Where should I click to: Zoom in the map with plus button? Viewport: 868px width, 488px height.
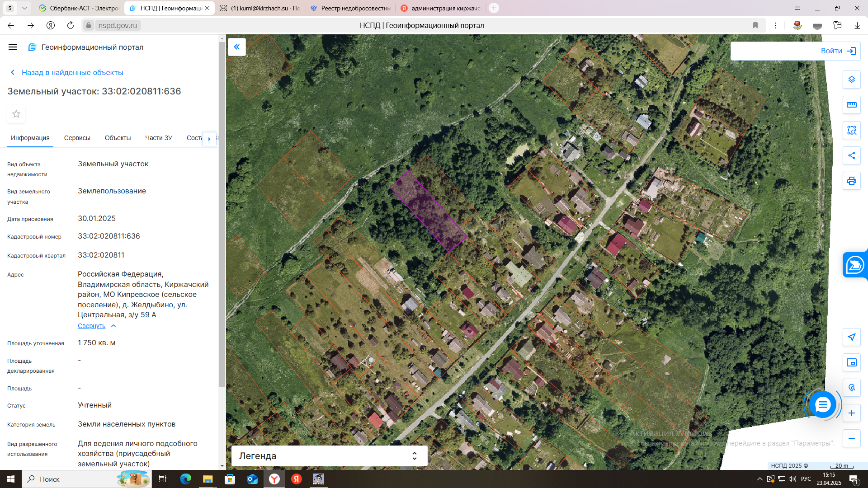pos(851,413)
